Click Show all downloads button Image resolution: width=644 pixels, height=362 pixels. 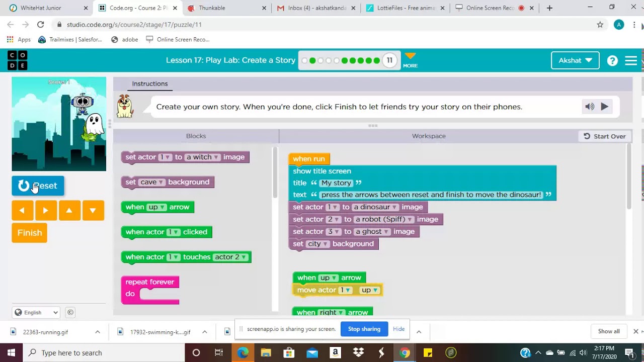point(609,331)
